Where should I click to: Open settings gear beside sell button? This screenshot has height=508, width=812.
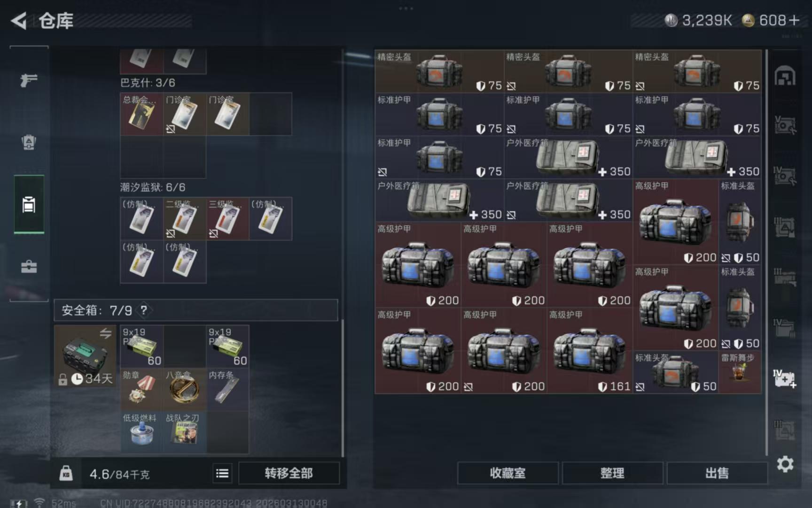click(x=785, y=464)
